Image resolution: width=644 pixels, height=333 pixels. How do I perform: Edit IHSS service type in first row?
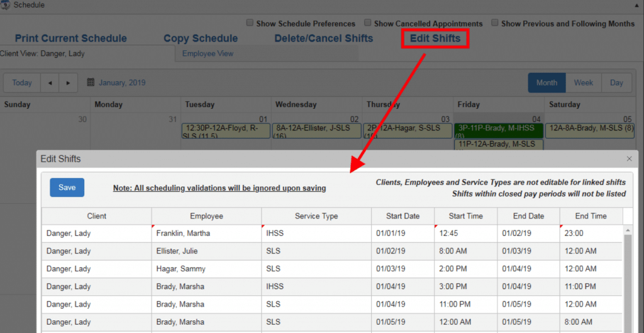tap(316, 234)
